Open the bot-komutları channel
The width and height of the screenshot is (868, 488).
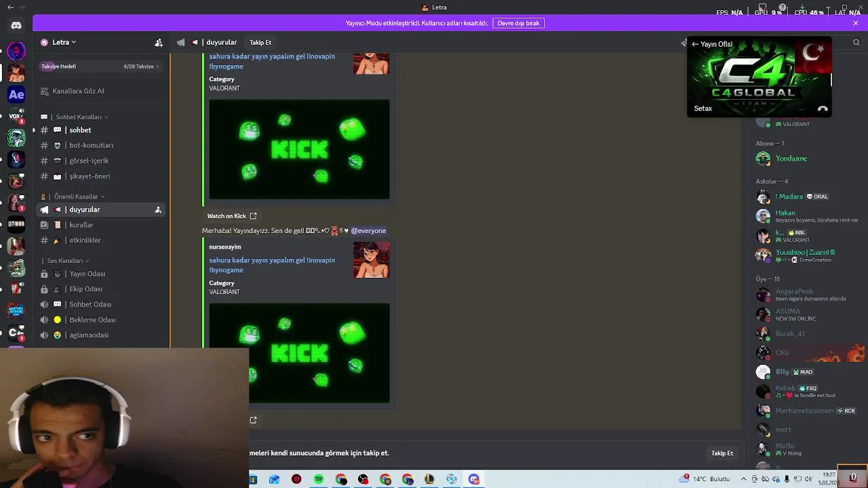(x=102, y=145)
